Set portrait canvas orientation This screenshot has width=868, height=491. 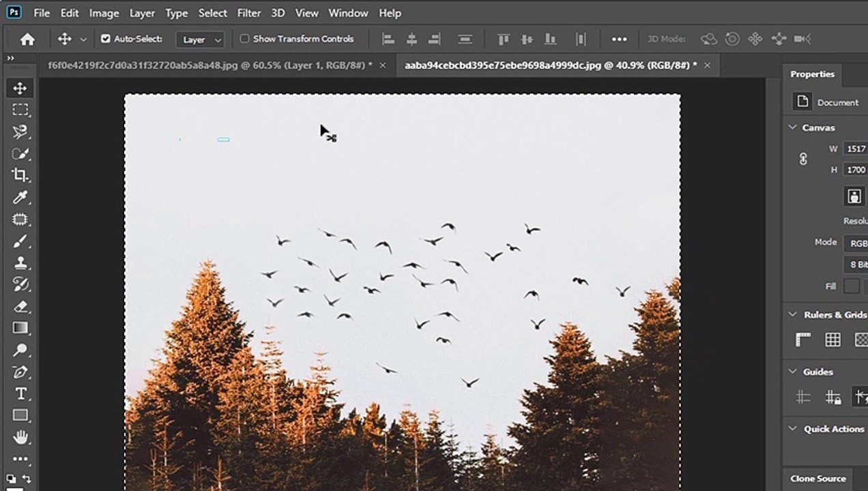pyautogui.click(x=854, y=196)
